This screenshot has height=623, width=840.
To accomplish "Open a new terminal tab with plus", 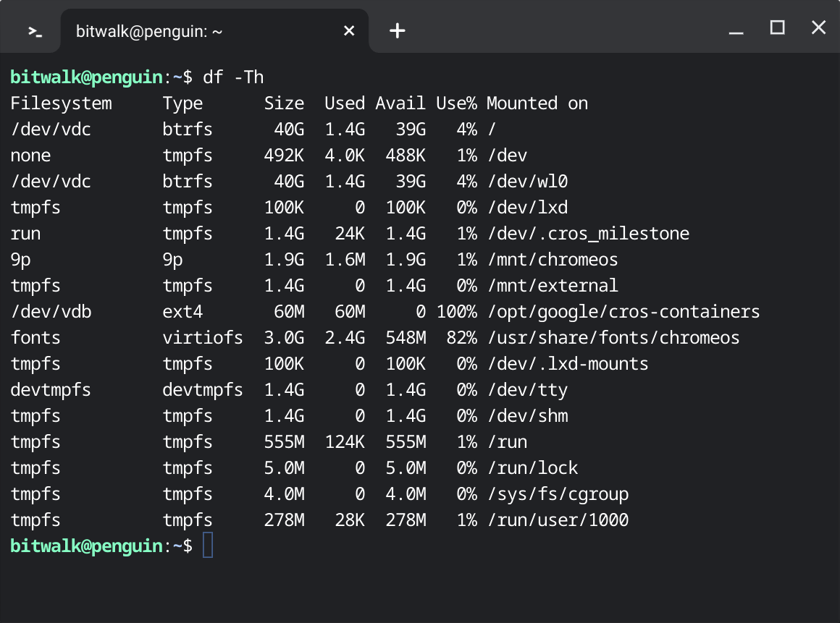I will (397, 30).
